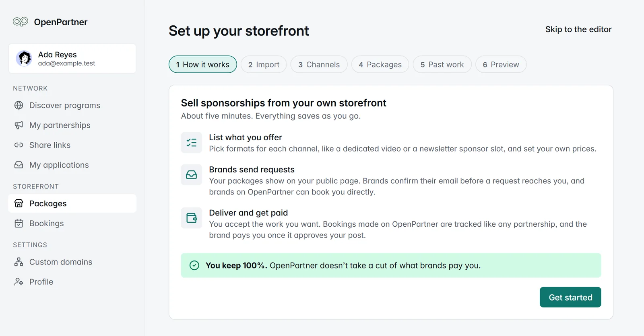Jump to the Past work step
The image size is (644, 336).
point(442,64)
